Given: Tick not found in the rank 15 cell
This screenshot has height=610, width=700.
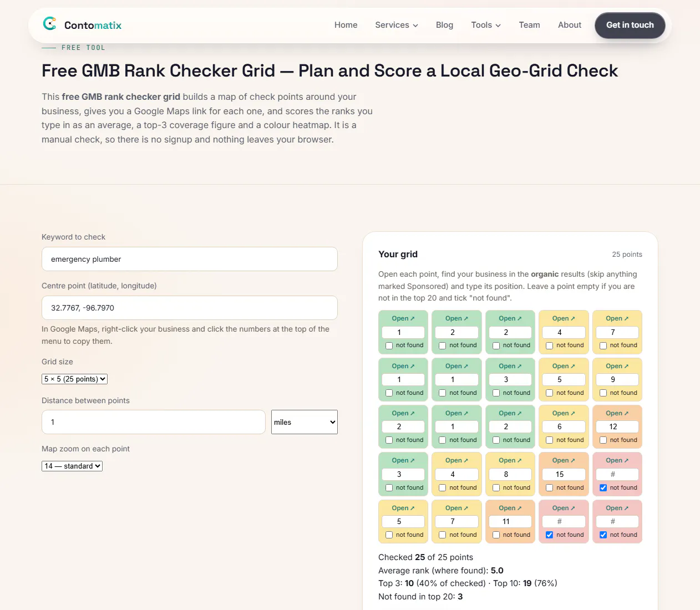Looking at the screenshot, I should coord(550,488).
